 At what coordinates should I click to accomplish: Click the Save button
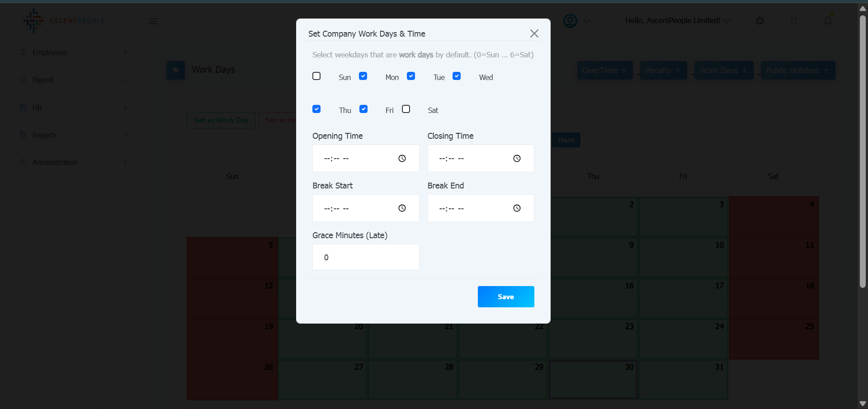click(x=505, y=296)
